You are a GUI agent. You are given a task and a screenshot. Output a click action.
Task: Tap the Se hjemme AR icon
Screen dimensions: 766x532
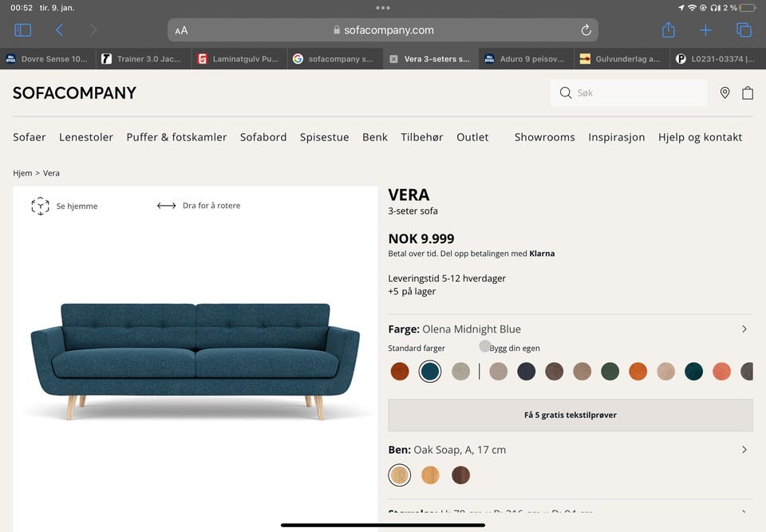coord(40,206)
